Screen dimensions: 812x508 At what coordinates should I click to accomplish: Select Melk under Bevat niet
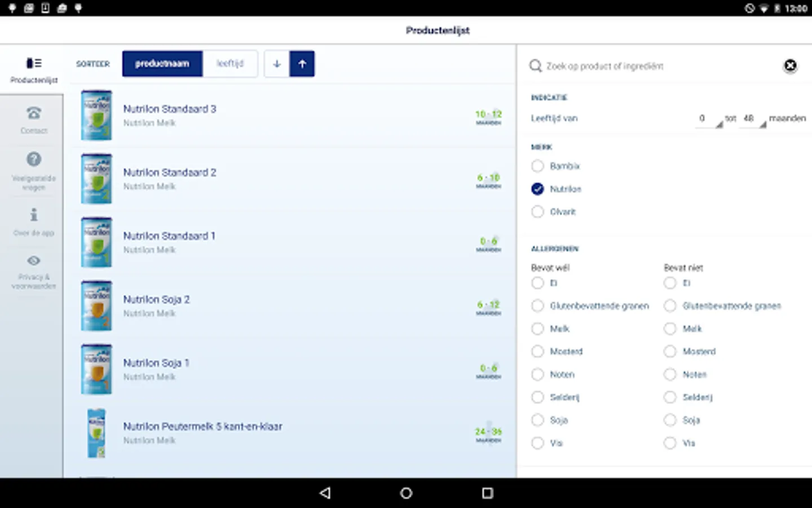point(670,329)
